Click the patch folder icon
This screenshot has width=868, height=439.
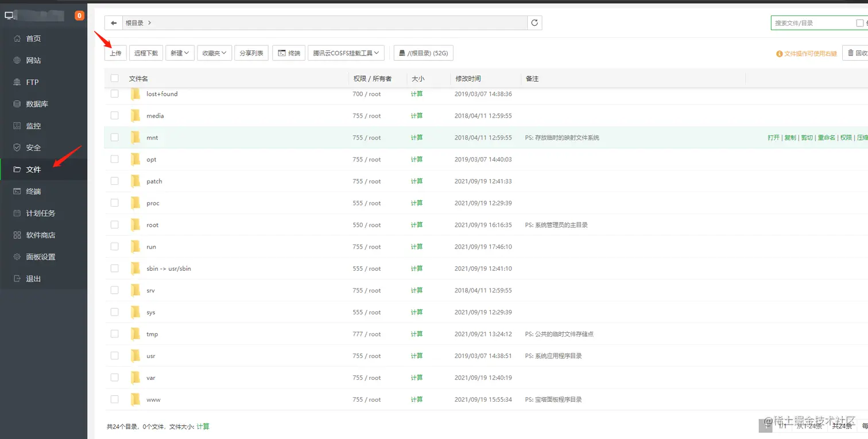(x=135, y=181)
